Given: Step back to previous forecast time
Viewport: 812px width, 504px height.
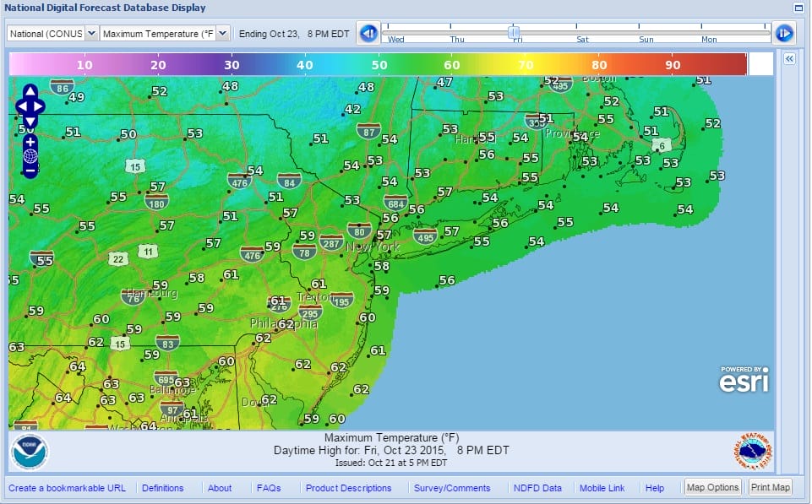Looking at the screenshot, I should tap(368, 34).
